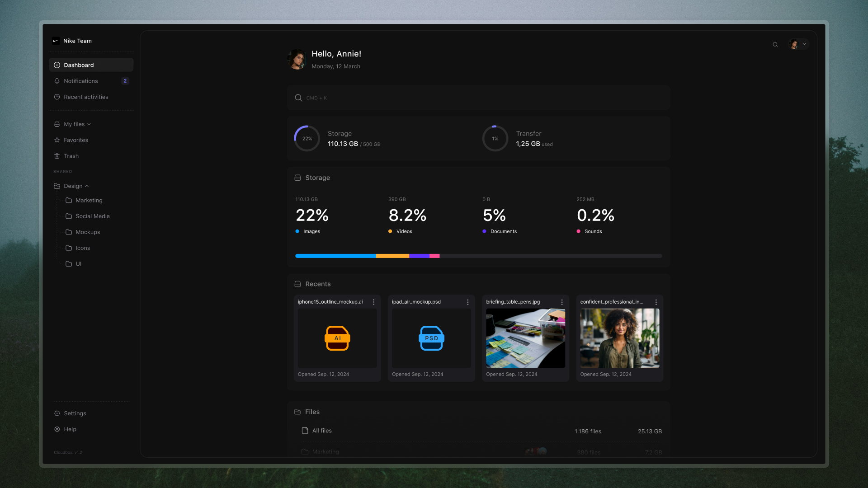Screen dimensions: 868x488
Task: Click the Trash bin icon
Action: pos(57,155)
